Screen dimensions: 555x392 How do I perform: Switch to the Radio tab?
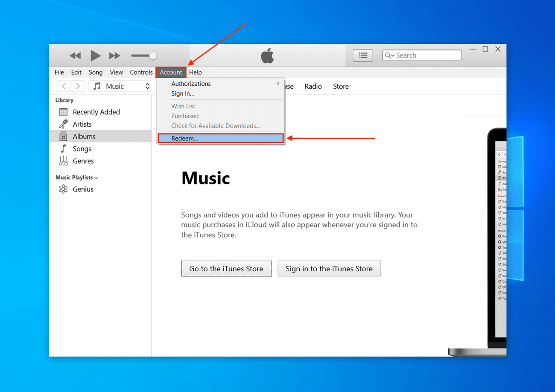(313, 86)
